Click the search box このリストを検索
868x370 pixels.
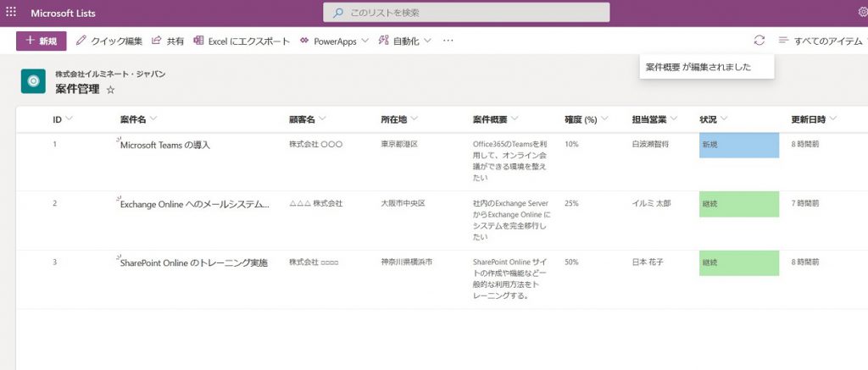466,12
